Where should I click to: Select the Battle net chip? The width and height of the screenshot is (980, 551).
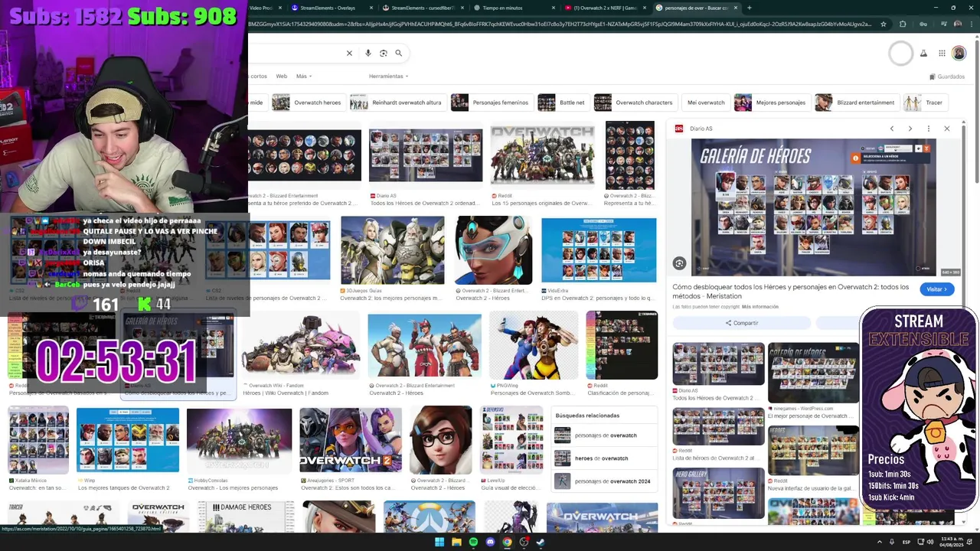click(563, 103)
